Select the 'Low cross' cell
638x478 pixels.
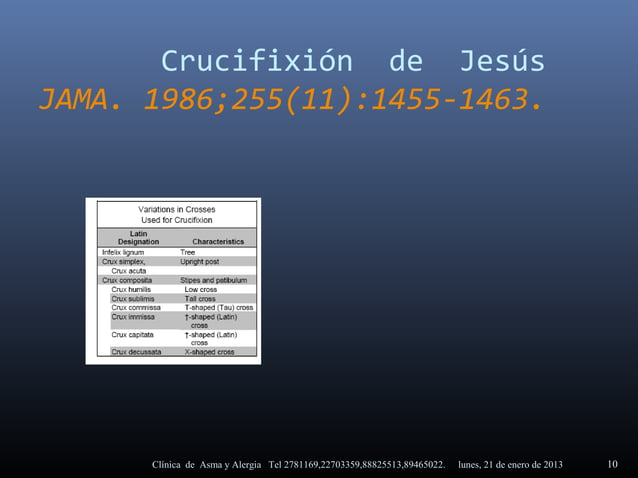pos(201,290)
